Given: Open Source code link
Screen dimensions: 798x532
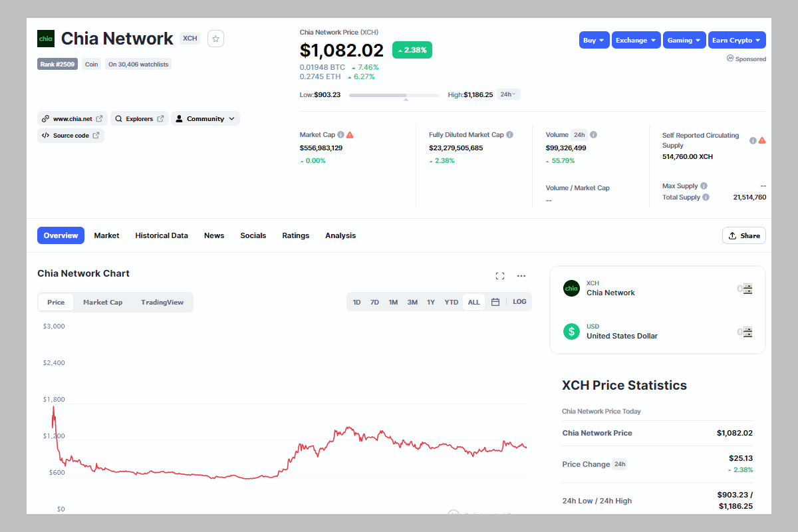Looking at the screenshot, I should coord(70,136).
